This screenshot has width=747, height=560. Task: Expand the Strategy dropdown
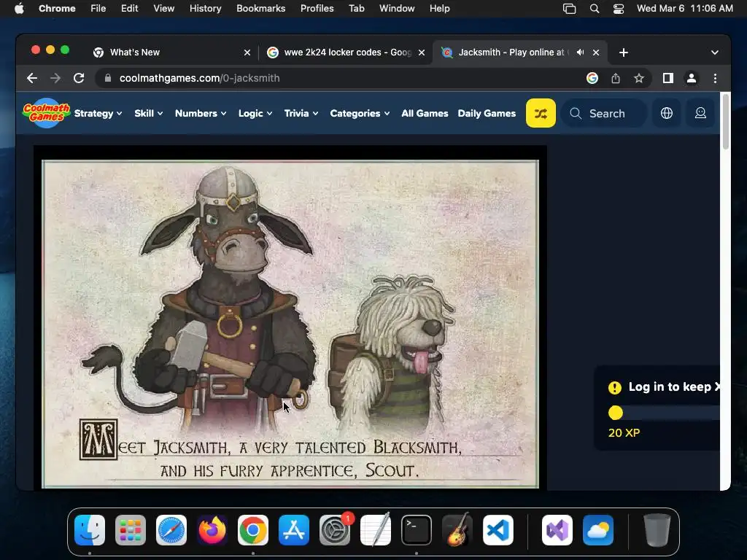[x=98, y=113]
